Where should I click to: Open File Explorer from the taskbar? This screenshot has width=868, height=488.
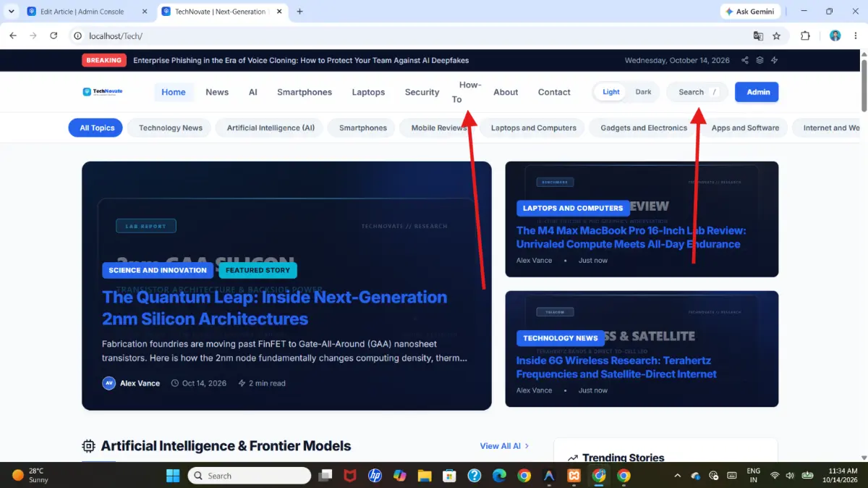pyautogui.click(x=425, y=476)
